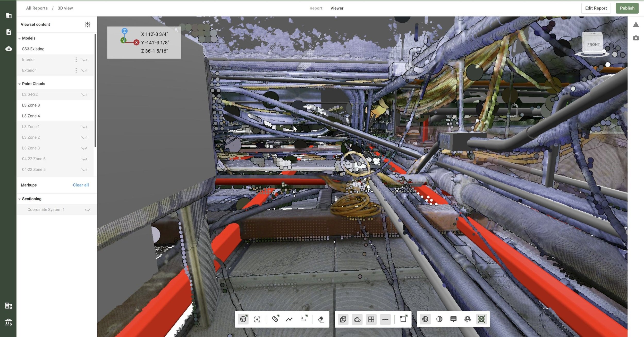Click the Publish button
This screenshot has height=337, width=644.
tap(627, 8)
